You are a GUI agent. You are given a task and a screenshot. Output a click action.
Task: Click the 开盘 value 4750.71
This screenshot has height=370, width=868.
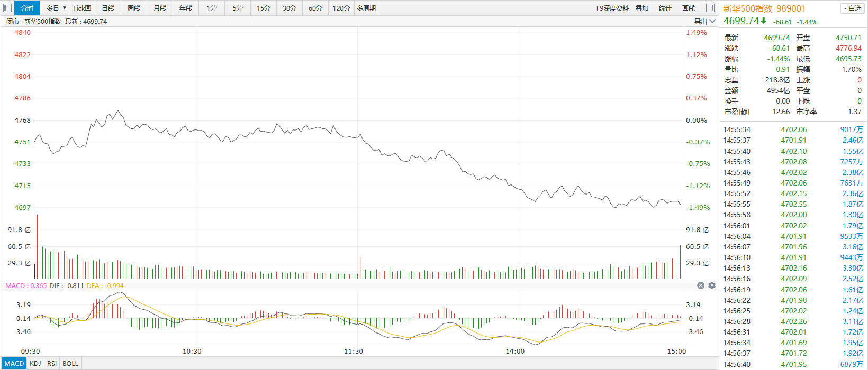tap(848, 38)
